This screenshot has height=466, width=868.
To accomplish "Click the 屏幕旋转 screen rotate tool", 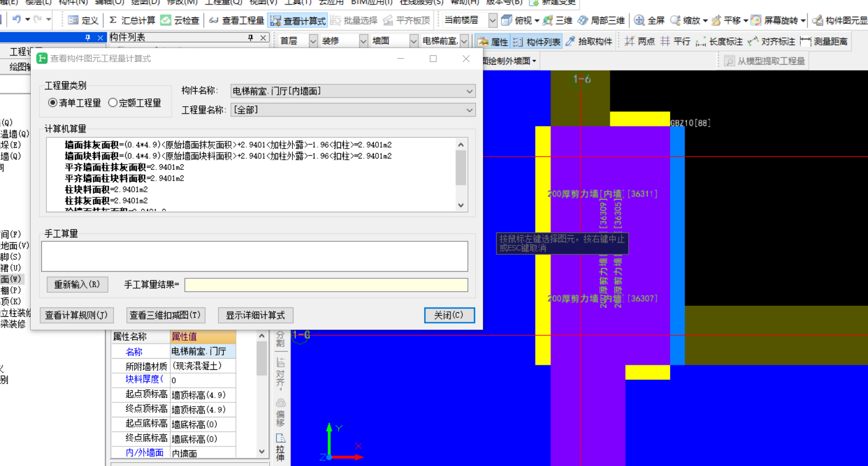I will click(x=775, y=20).
